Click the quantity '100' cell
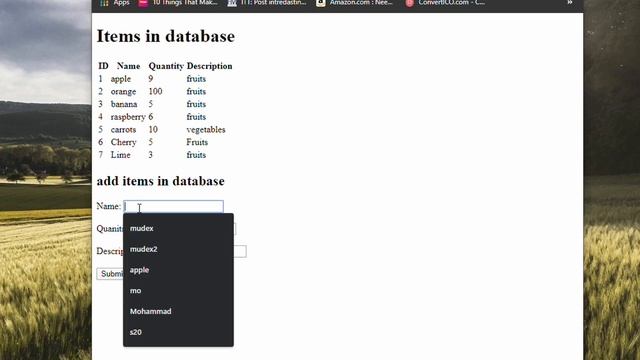The height and width of the screenshot is (360, 640). pyautogui.click(x=155, y=91)
